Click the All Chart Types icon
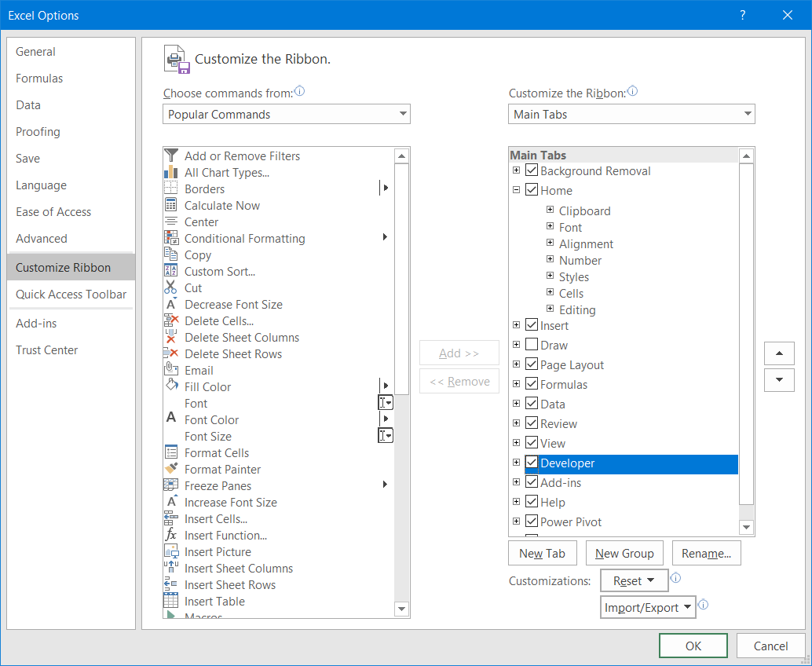 (x=171, y=172)
